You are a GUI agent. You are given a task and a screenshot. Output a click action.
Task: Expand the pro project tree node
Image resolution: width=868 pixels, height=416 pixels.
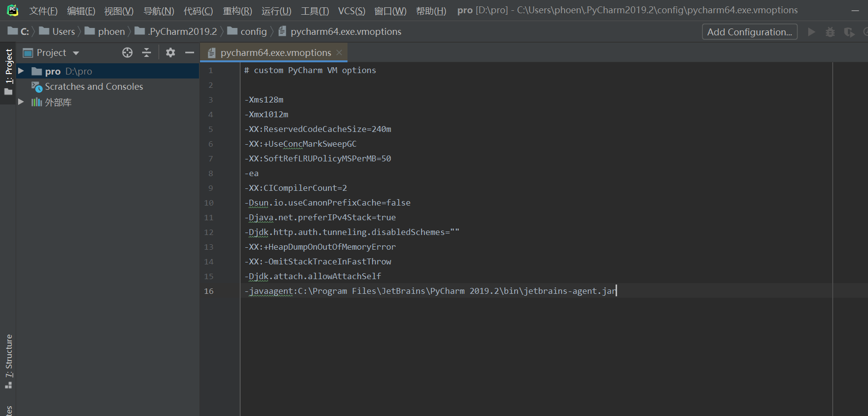click(21, 71)
